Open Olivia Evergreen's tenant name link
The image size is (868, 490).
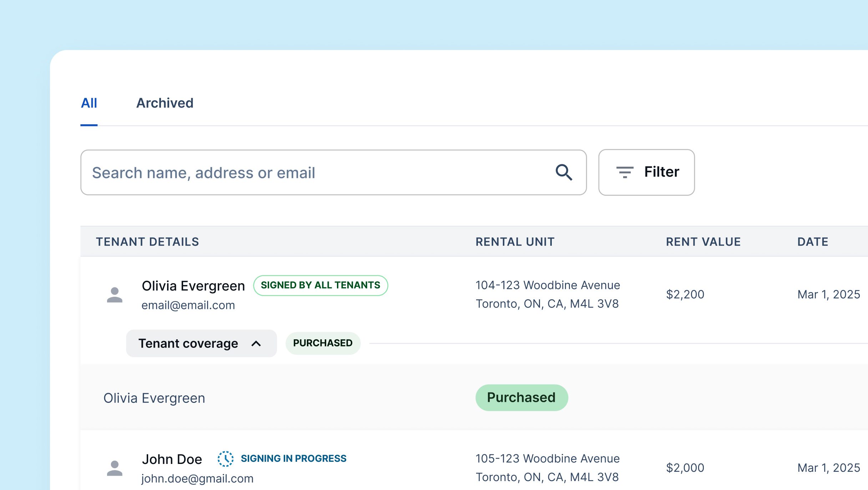193,286
